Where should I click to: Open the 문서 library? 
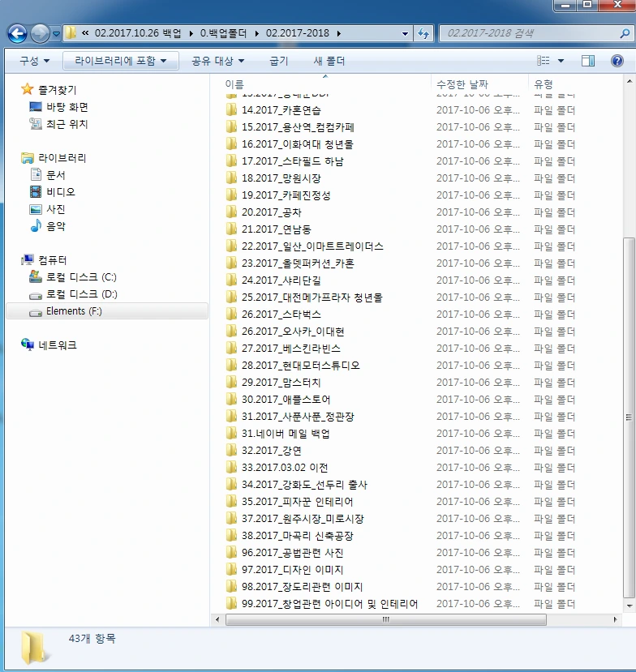click(56, 175)
